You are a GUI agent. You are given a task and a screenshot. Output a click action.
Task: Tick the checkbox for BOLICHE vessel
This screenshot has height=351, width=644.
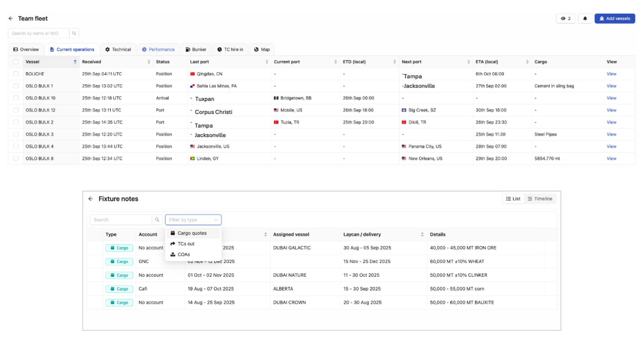click(16, 74)
